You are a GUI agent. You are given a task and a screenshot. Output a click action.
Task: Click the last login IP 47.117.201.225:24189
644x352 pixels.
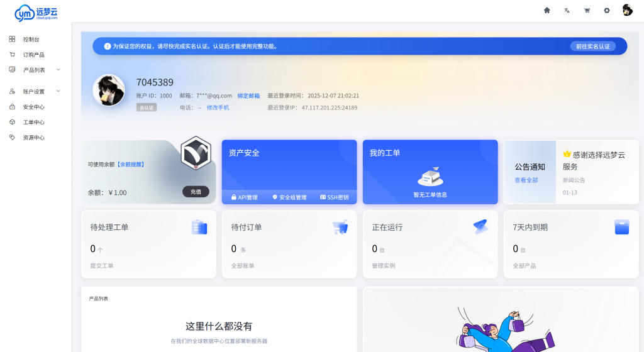coord(330,107)
